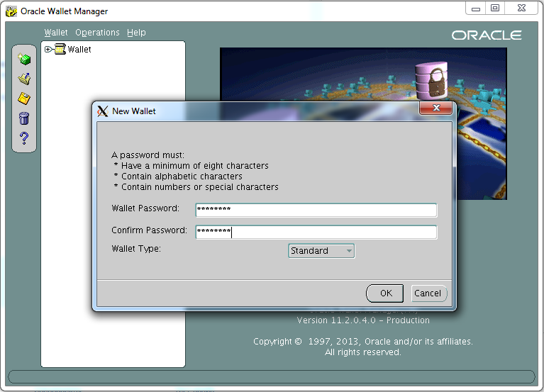Open the Wallet menu
Viewport: 544px width, 392px height.
pos(56,33)
